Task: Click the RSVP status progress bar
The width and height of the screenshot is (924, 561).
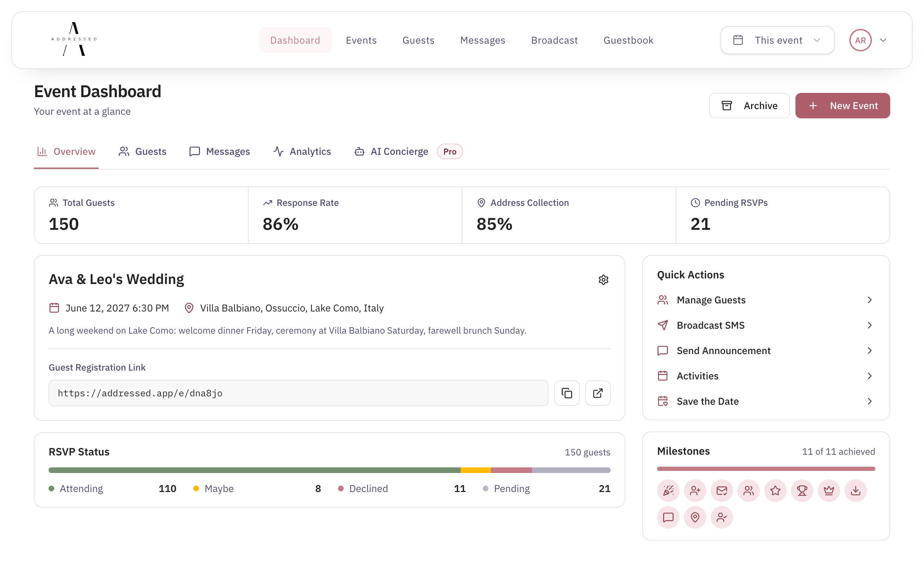Action: (329, 470)
